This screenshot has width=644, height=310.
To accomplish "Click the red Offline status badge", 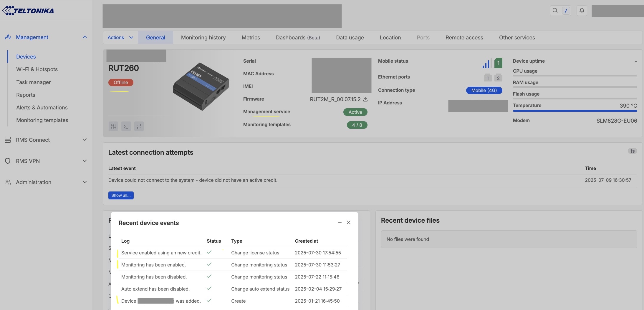I will point(121,82).
